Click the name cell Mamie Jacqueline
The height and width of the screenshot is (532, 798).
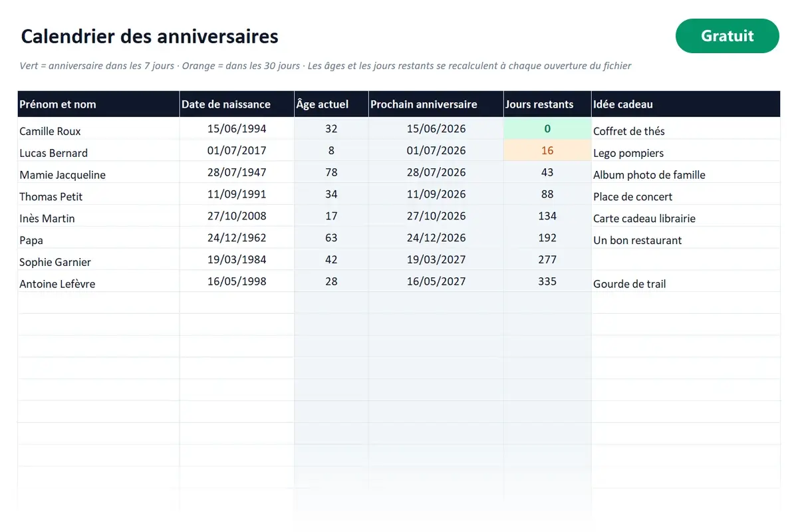coord(98,173)
